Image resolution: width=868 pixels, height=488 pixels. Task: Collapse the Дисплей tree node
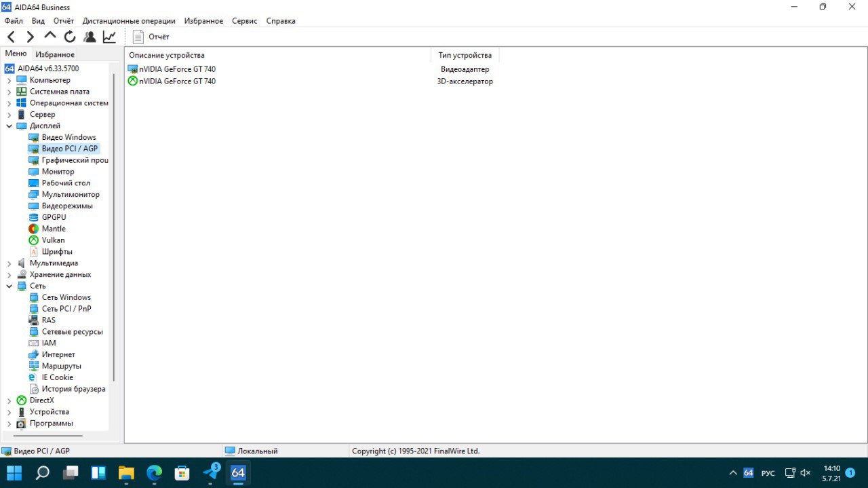tap(9, 126)
